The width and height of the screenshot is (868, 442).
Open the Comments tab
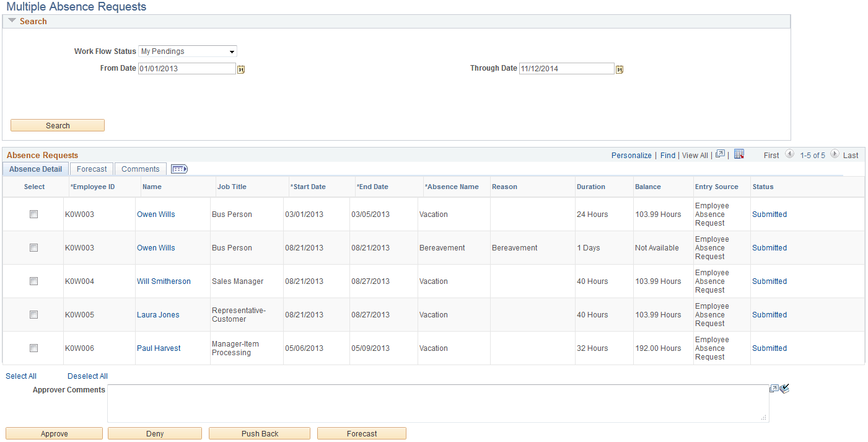141,168
